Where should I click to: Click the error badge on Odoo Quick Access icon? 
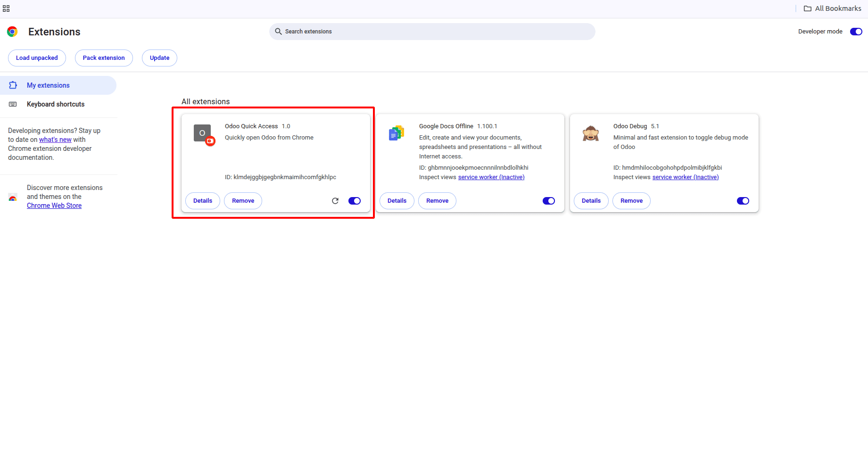tap(210, 141)
